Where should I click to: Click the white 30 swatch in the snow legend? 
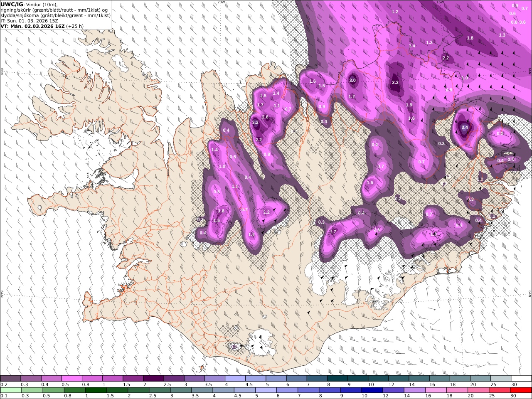tap(521, 379)
